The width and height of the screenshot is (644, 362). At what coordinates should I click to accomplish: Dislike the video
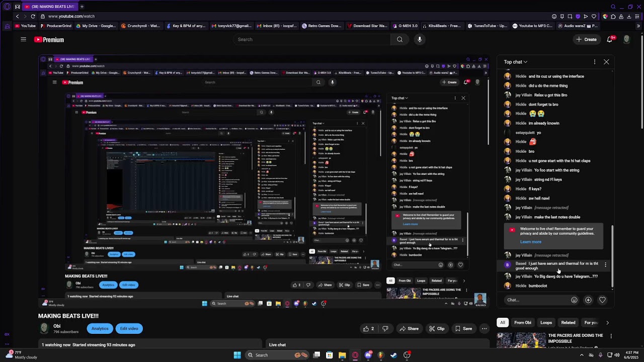[385, 329]
